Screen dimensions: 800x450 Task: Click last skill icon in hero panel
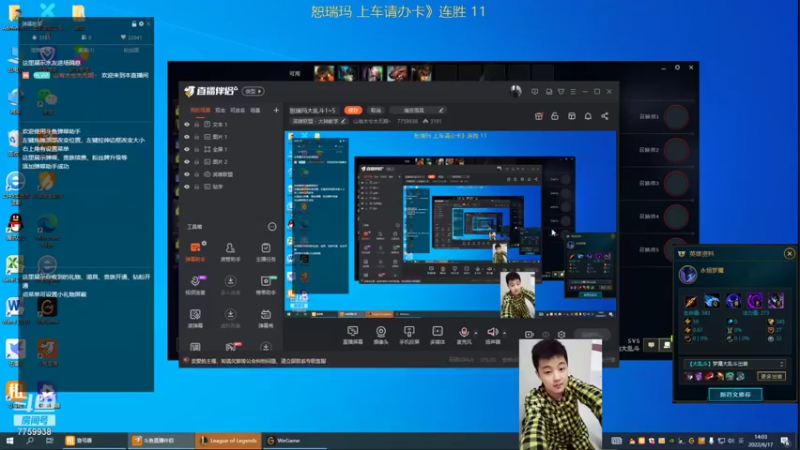pyautogui.click(x=776, y=301)
